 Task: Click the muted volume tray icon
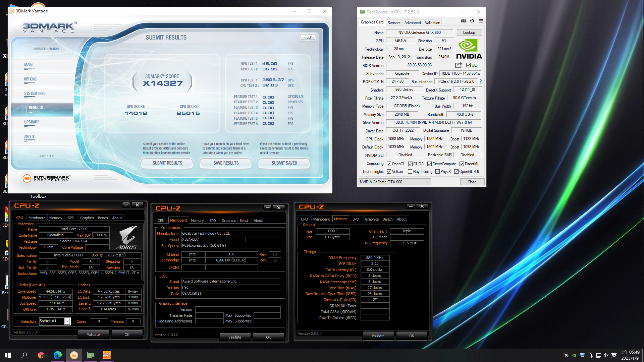[x=606, y=355]
